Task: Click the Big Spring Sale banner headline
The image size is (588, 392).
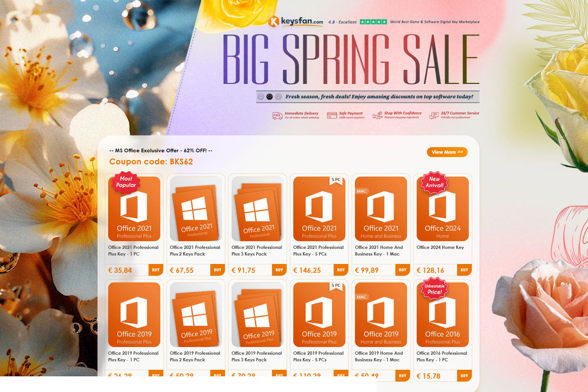Action: click(351, 59)
